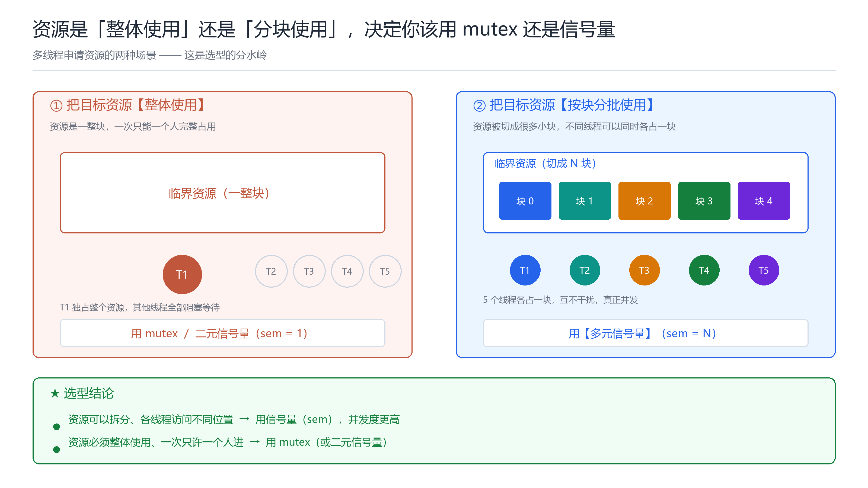Click the 临界资源（一整块）box
This screenshot has height=488, width=868.
(x=222, y=193)
